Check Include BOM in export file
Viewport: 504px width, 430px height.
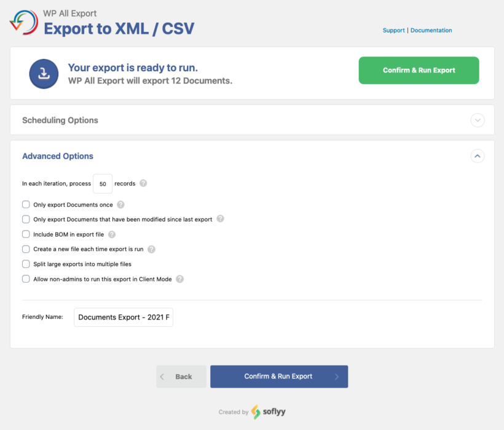[26, 234]
